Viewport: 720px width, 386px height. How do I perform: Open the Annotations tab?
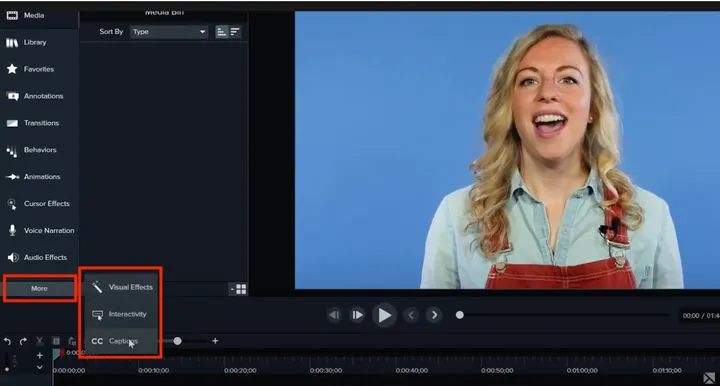pyautogui.click(x=39, y=96)
